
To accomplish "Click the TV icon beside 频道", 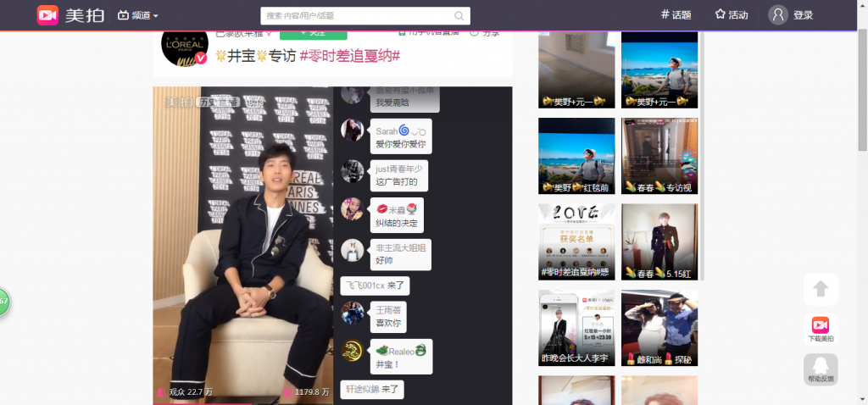I will pos(123,15).
